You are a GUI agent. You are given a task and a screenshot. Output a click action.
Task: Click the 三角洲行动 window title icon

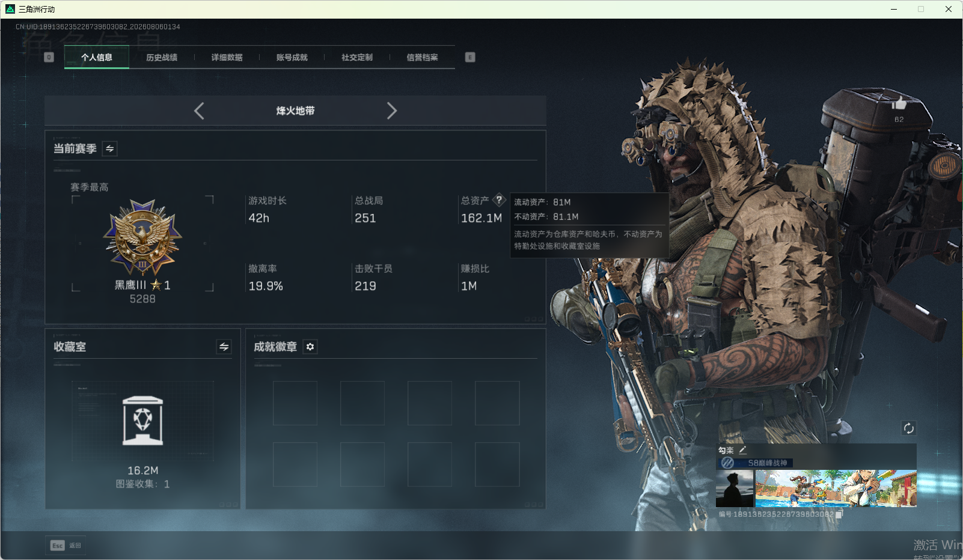[10, 9]
